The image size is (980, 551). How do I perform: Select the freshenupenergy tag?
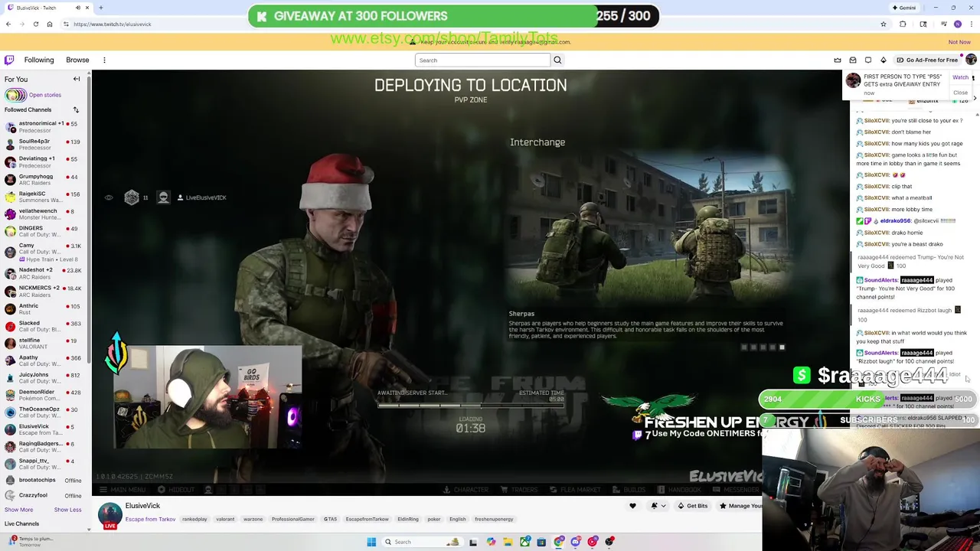coord(494,519)
